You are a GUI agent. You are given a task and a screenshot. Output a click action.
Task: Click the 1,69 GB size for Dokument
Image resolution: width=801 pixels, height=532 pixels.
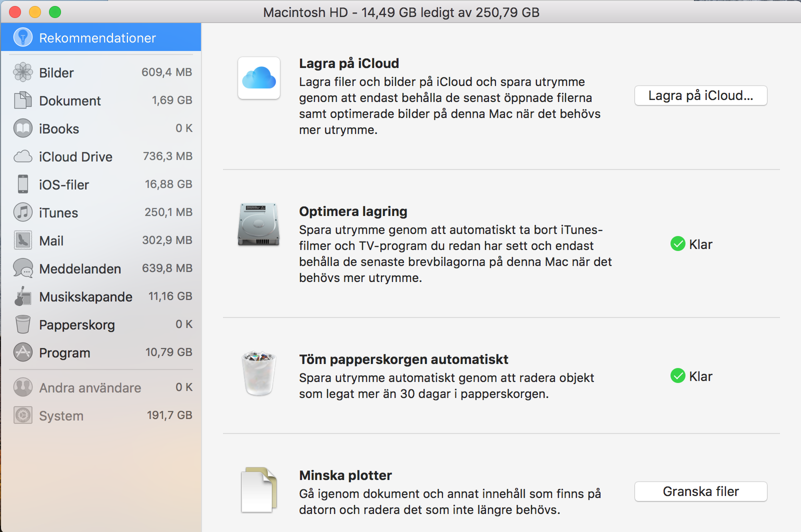(172, 100)
